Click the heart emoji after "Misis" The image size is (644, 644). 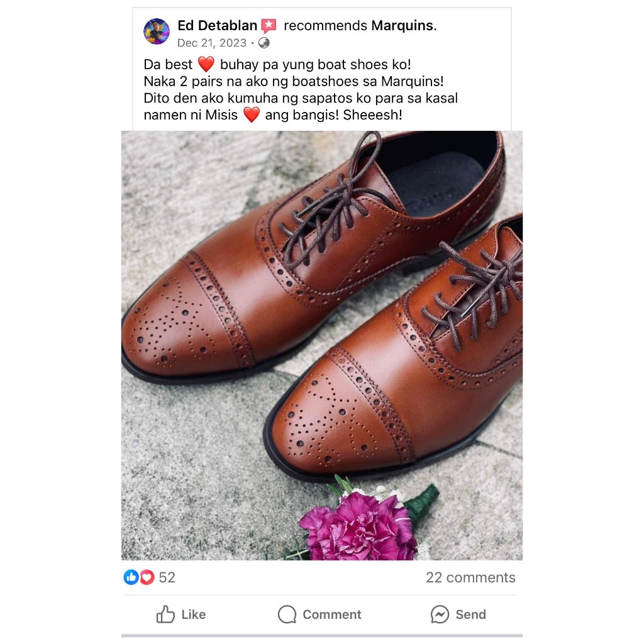[252, 115]
